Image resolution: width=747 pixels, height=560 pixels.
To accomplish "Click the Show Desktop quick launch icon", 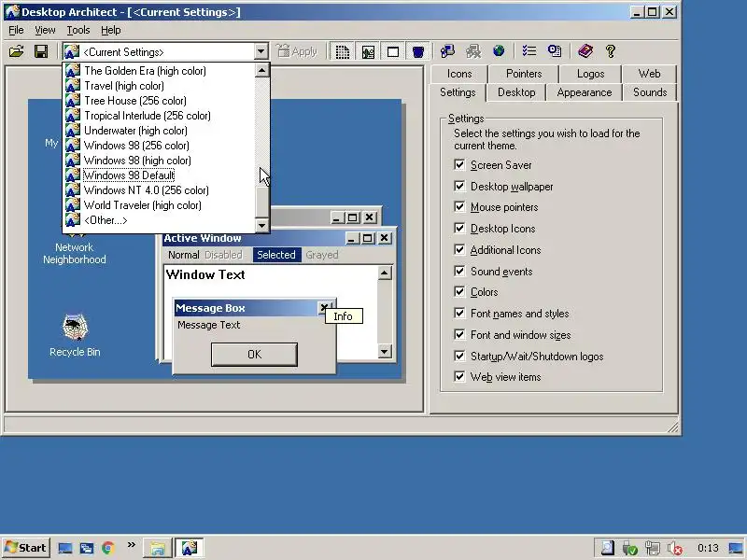I will pyautogui.click(x=64, y=548).
